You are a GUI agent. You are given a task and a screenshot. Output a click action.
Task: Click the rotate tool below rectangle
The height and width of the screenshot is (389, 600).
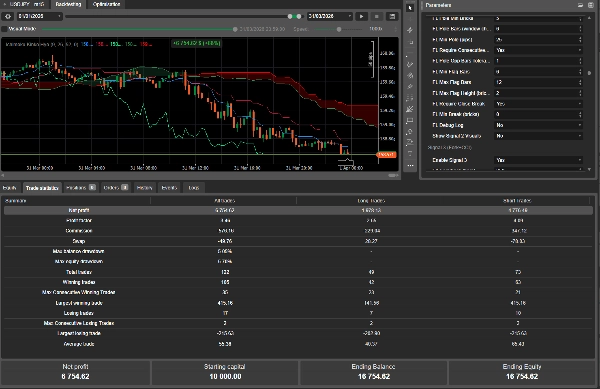(410, 132)
